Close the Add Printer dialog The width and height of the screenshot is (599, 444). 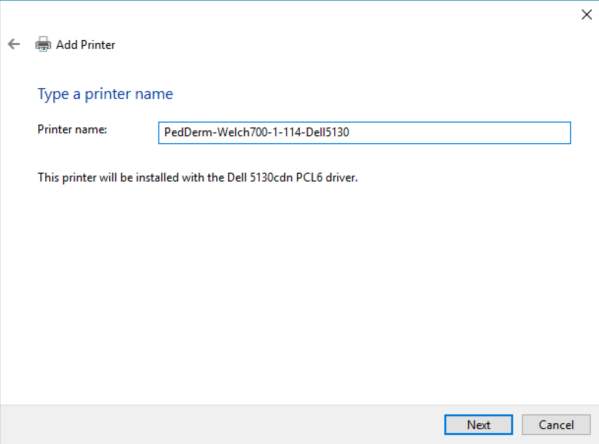coord(586,15)
